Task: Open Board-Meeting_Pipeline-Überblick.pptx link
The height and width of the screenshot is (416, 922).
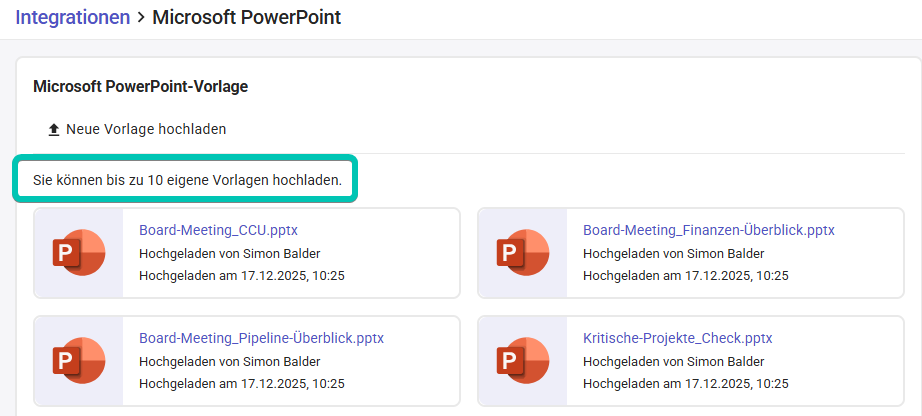Action: (x=261, y=338)
